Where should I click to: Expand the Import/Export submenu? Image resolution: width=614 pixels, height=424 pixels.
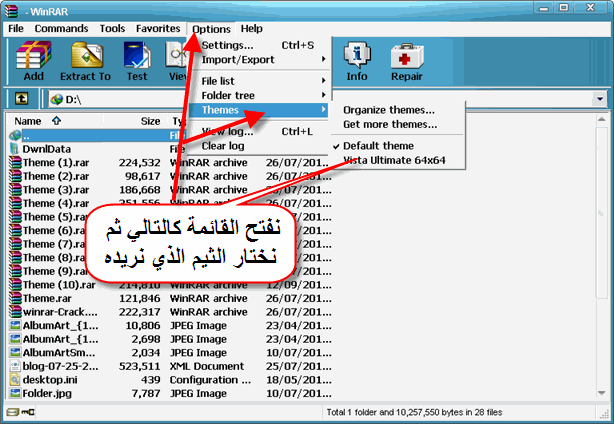258,60
